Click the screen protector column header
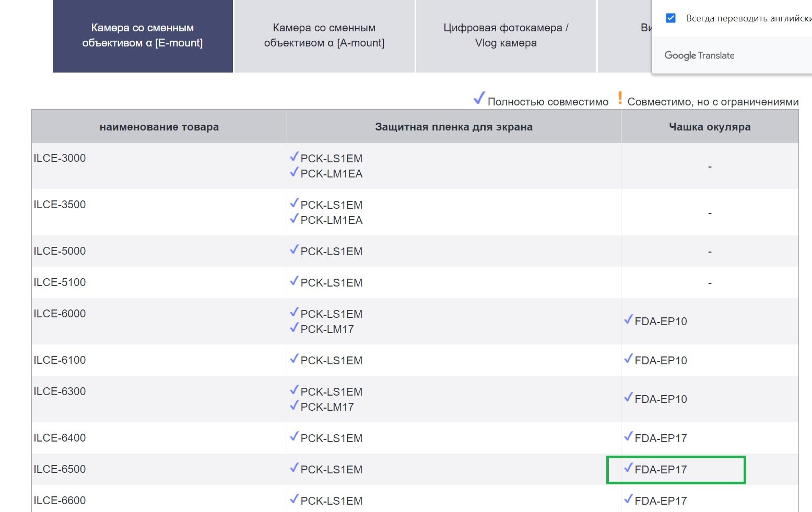Screen dimensions: 812x512 point(453,127)
